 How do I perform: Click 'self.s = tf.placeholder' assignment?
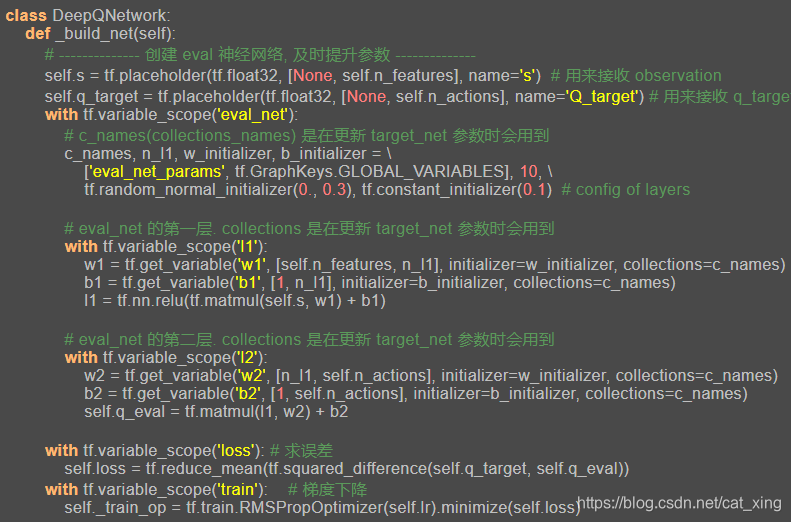click(293, 76)
